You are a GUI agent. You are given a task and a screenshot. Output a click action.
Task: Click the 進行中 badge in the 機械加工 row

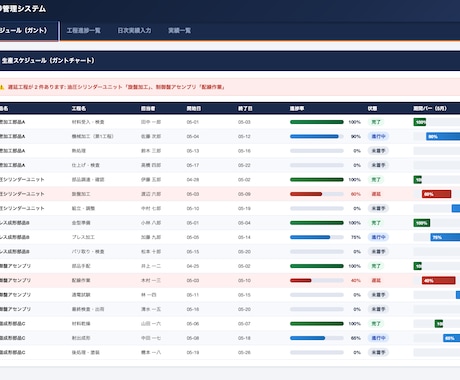tap(378, 136)
